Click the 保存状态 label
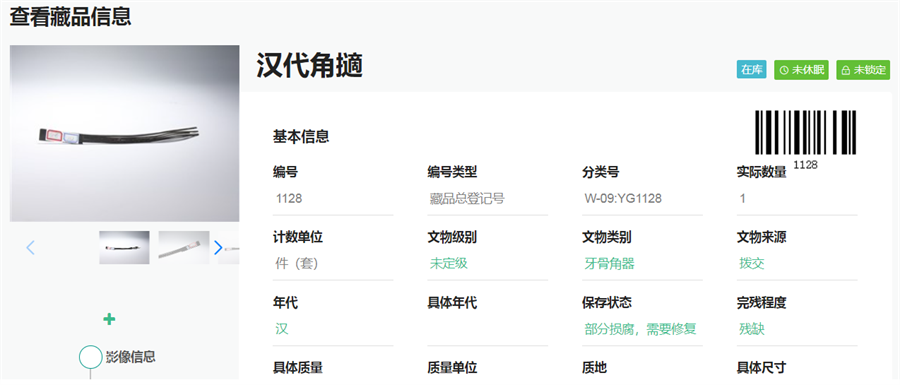 tap(607, 302)
